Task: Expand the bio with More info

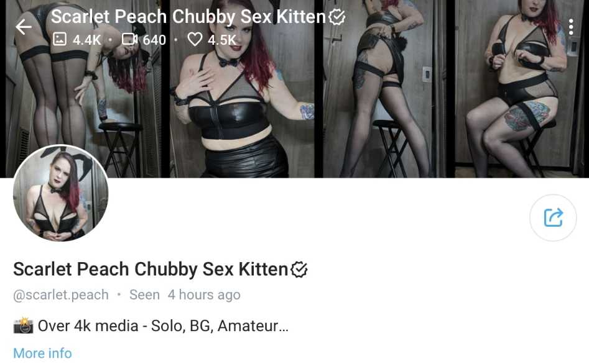Action: pyautogui.click(x=42, y=353)
